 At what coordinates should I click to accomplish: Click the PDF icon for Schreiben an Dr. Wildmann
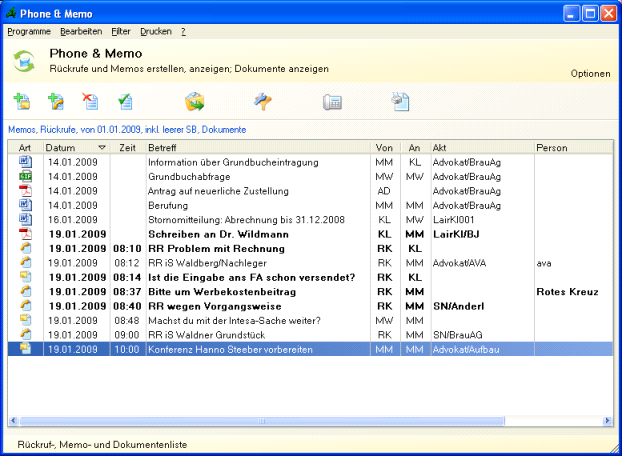(25, 233)
